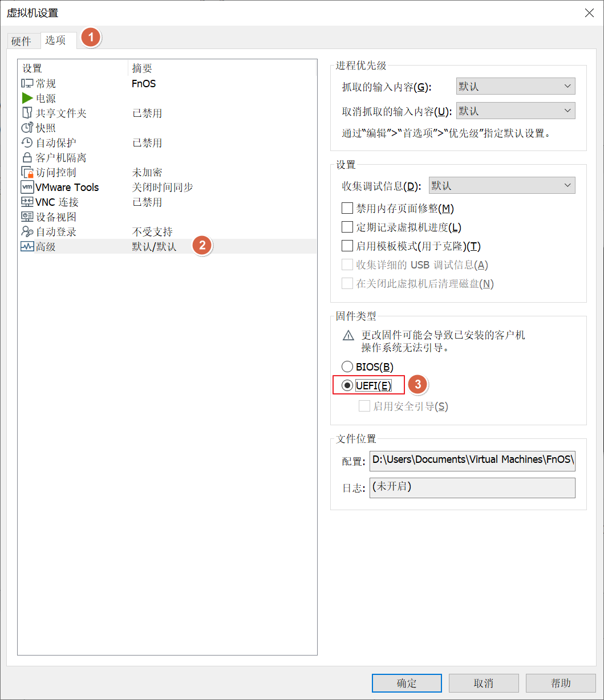Click the 客户机隔离 lock icon
This screenshot has width=604, height=700.
[27, 158]
